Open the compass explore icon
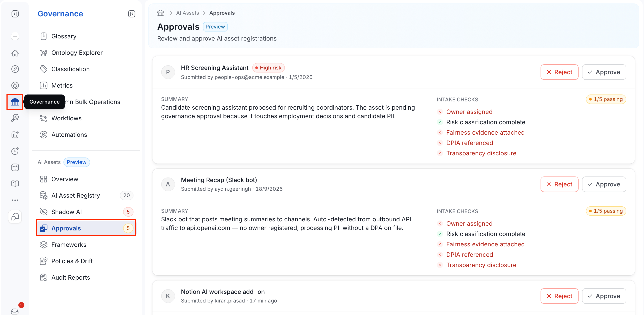The height and width of the screenshot is (315, 644). tap(15, 69)
